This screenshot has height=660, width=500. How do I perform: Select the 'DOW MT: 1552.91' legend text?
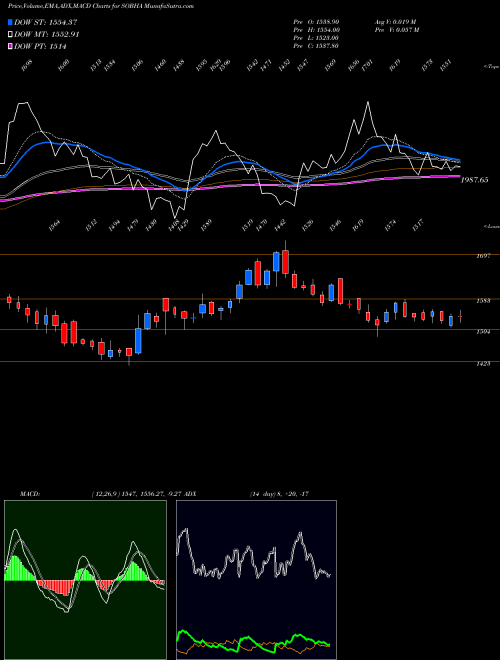tap(47, 35)
